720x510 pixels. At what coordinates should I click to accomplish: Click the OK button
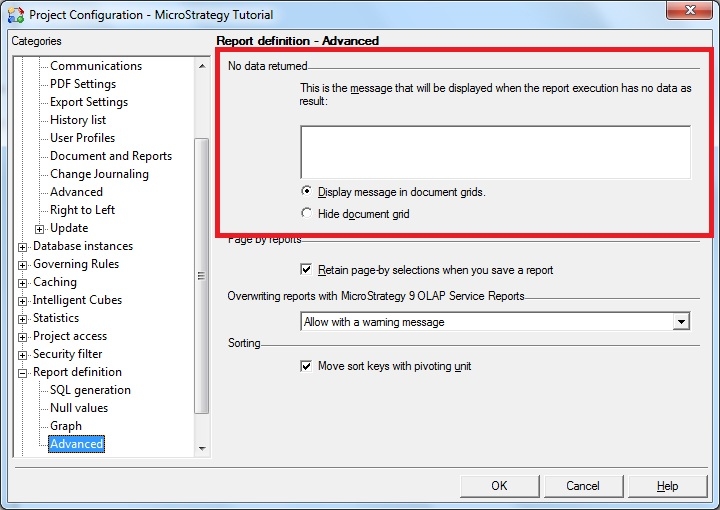[500, 486]
